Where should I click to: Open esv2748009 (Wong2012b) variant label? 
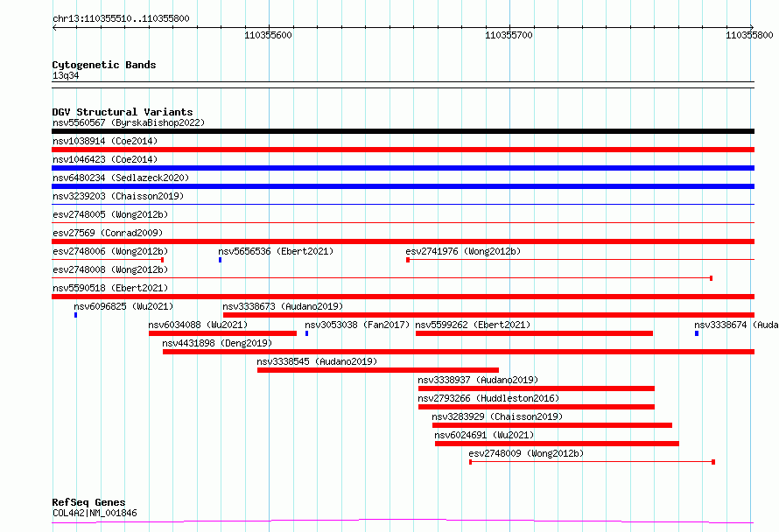click(526, 453)
